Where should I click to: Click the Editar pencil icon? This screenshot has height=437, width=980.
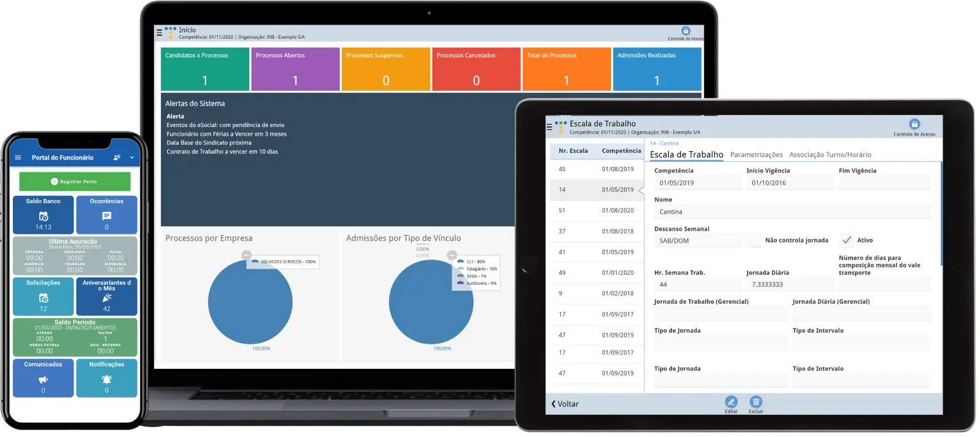[731, 402]
